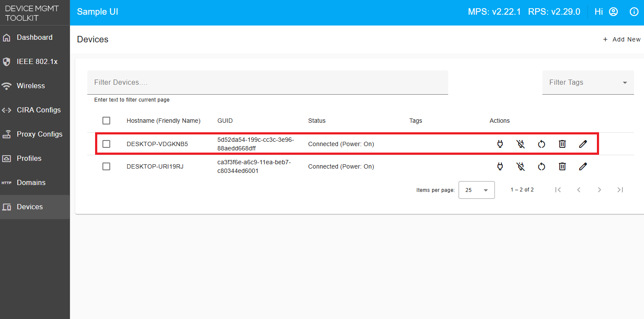The image size is (644, 319).
Task: Delete device DESKTOP-URI19RJ with trash icon
Action: point(562,166)
